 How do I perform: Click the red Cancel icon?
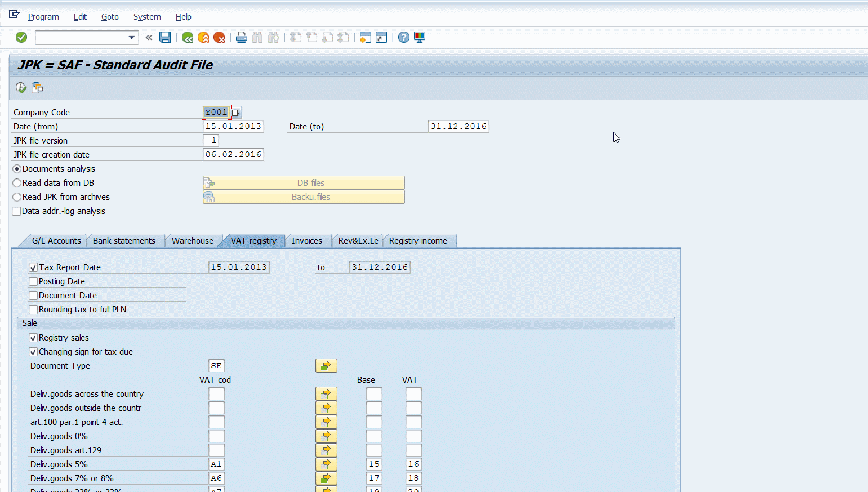click(x=219, y=37)
